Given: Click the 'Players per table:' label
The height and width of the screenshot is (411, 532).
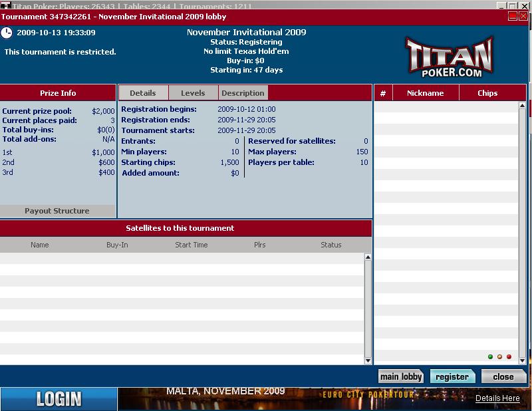Looking at the screenshot, I should coord(281,162).
